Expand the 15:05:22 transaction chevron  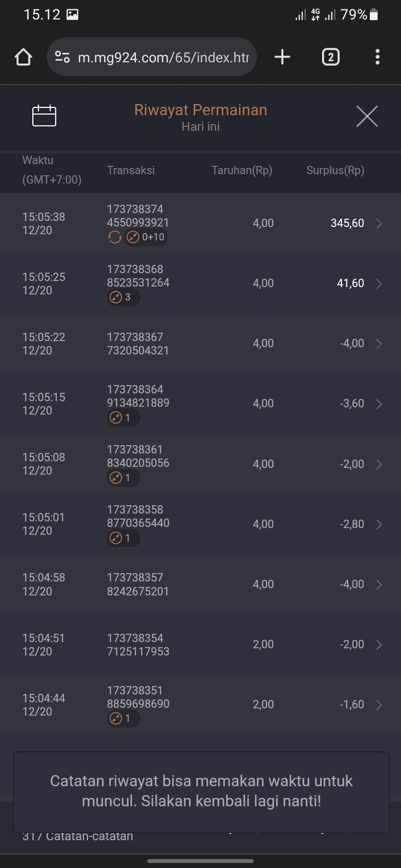pos(379,344)
